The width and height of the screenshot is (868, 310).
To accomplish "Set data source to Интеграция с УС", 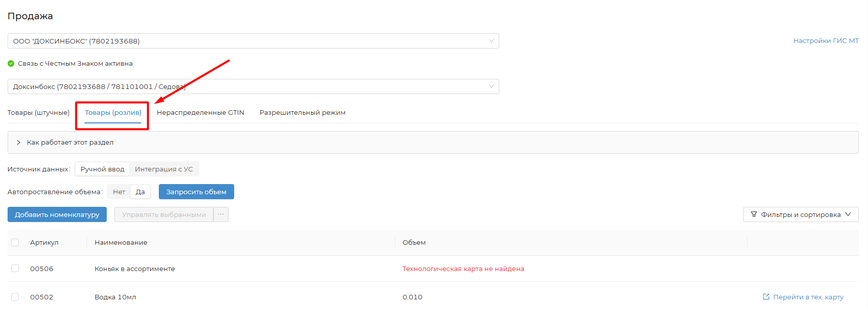I will [x=164, y=169].
